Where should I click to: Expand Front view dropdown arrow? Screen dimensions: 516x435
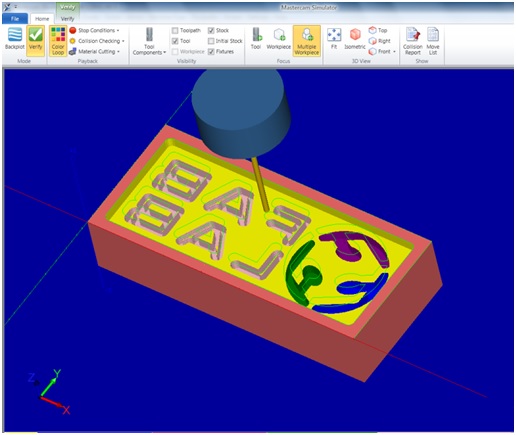point(394,52)
